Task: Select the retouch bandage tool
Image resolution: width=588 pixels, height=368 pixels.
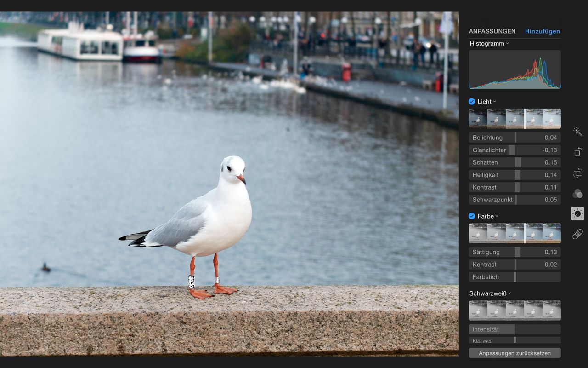Action: (577, 234)
